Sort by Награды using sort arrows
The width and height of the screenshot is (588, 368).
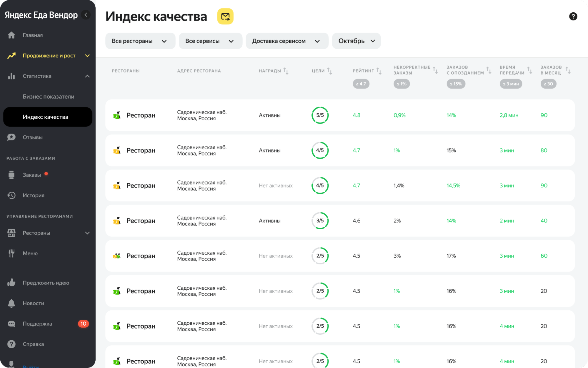point(286,71)
